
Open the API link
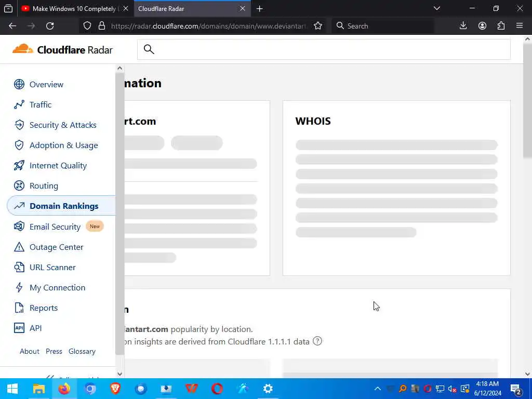36,328
